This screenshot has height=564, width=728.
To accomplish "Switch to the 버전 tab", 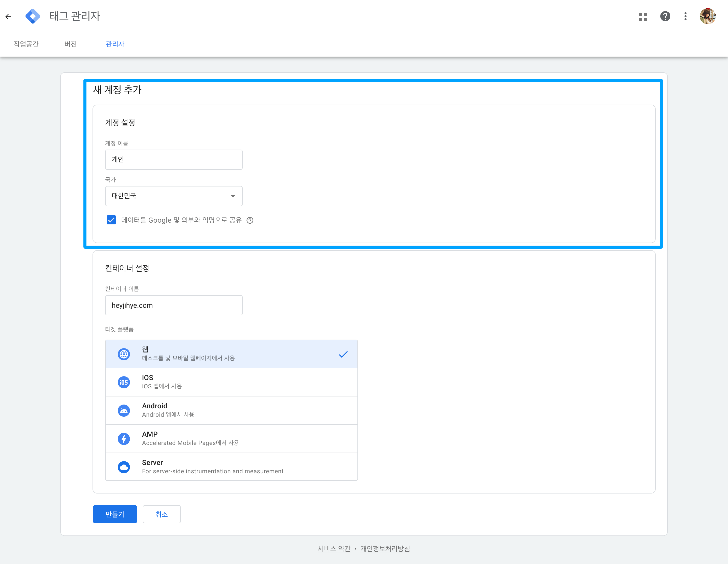I will (x=71, y=44).
